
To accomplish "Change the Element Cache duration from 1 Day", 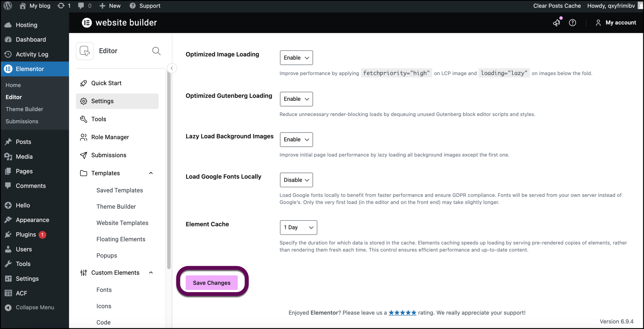I will (x=298, y=227).
